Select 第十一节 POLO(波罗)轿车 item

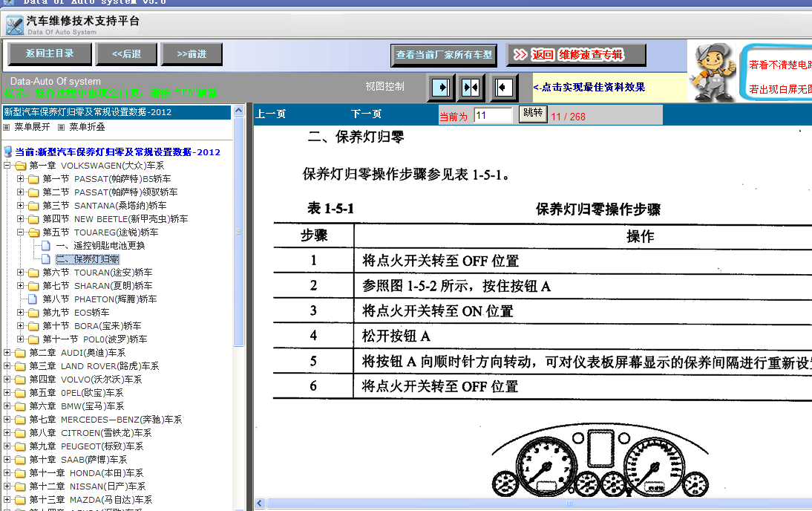[95, 339]
